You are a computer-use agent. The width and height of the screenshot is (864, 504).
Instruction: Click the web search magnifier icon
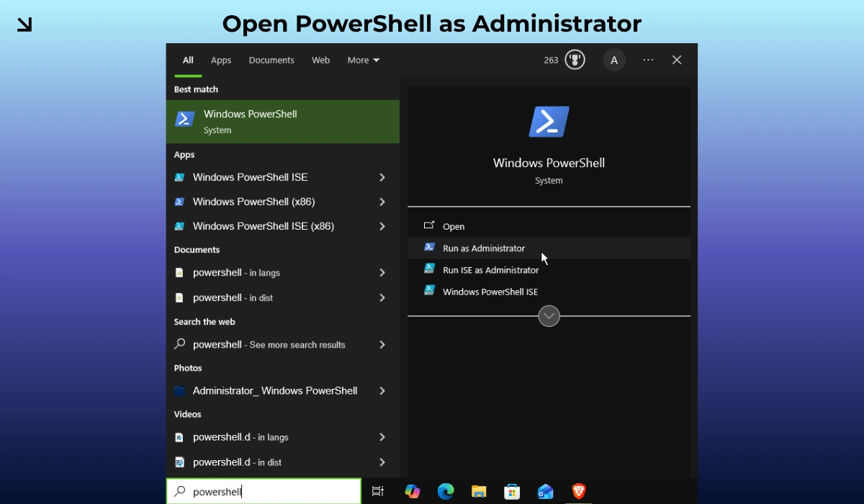click(x=180, y=344)
